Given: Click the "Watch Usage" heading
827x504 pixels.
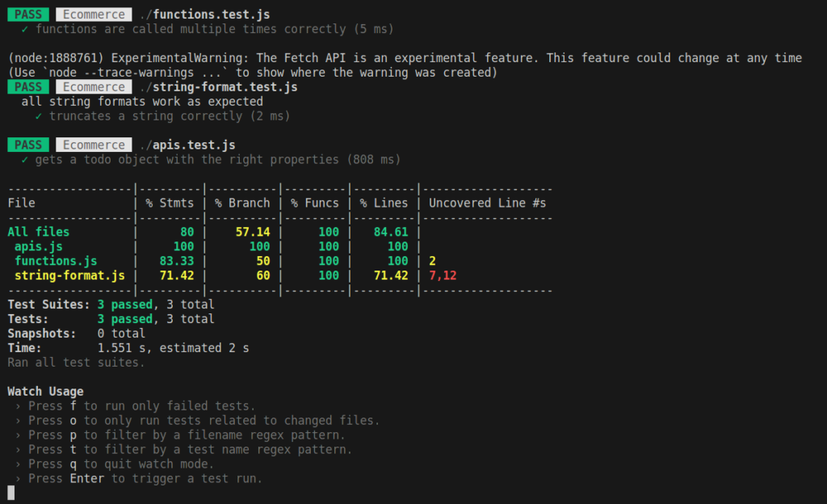Looking at the screenshot, I should coord(45,392).
